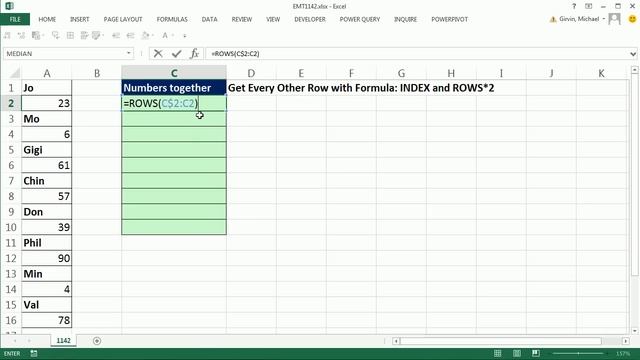Click the vertical scrollbar up arrow
This screenshot has width=640, height=360.
(634, 70)
